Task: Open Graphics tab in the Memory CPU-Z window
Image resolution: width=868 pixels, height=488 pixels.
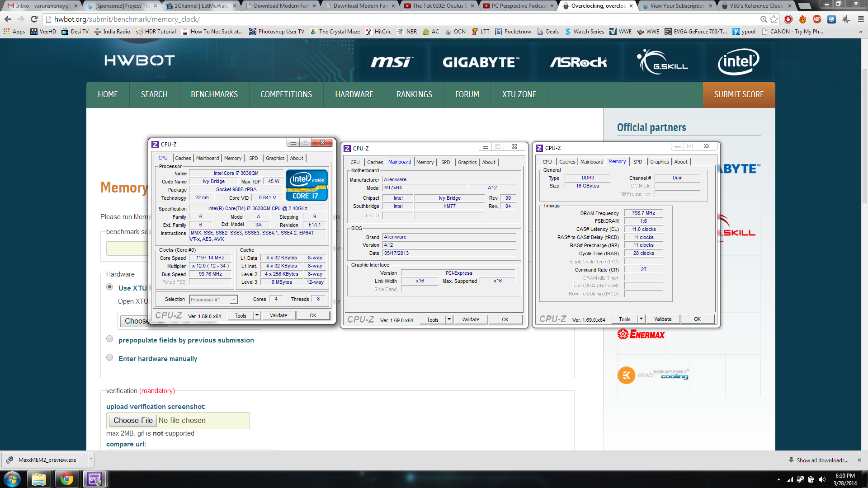Action: (660, 162)
